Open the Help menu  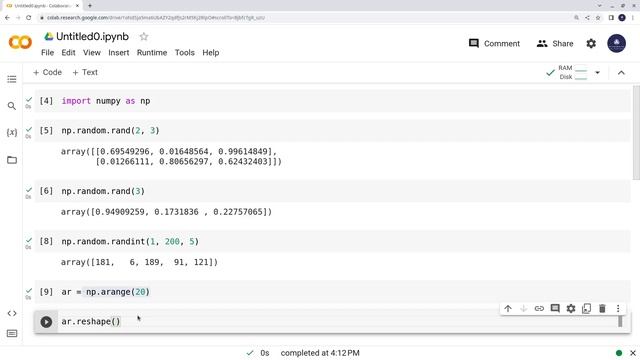pos(211,53)
